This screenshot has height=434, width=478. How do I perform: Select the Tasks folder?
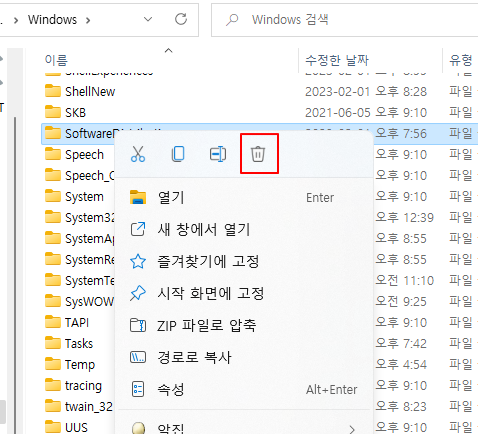[79, 344]
